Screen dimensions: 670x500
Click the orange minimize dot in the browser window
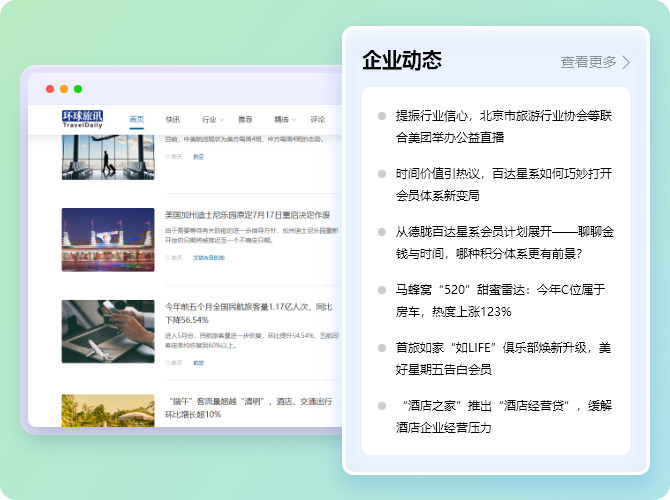click(64, 89)
